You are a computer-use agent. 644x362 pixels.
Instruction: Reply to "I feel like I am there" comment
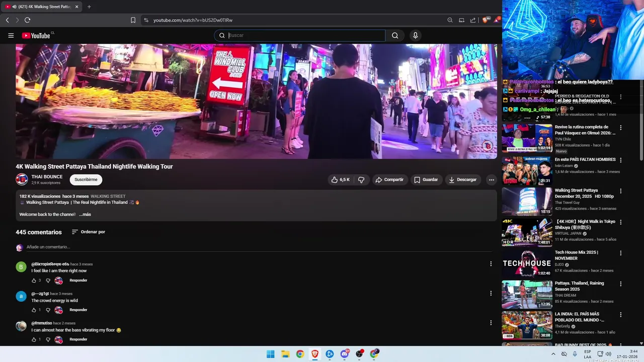(78, 281)
